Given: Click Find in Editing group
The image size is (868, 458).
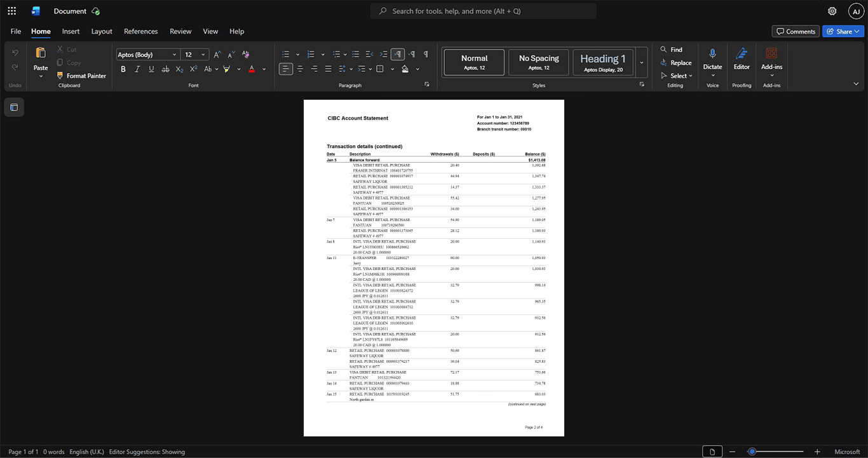Looking at the screenshot, I should tap(671, 50).
